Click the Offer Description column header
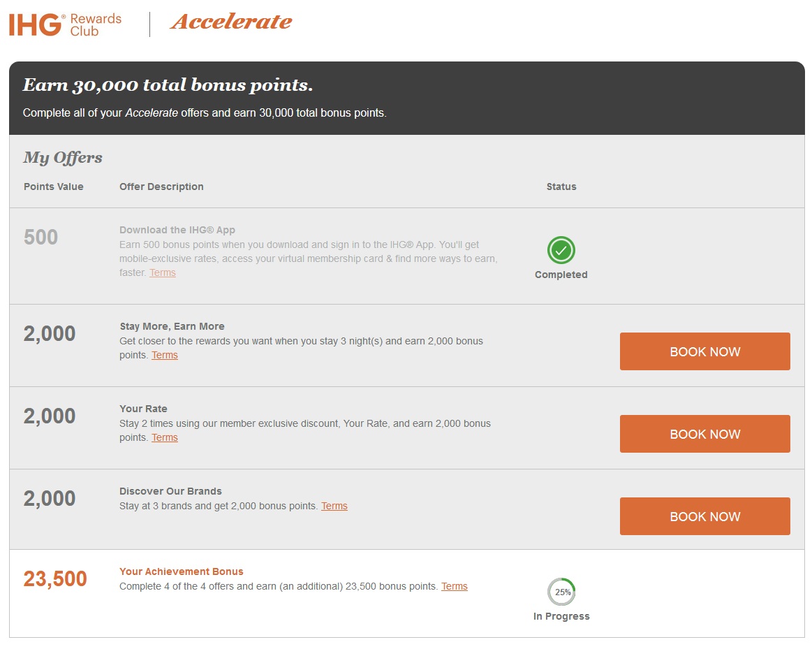Screen dimensions: 812x649 pos(161,187)
